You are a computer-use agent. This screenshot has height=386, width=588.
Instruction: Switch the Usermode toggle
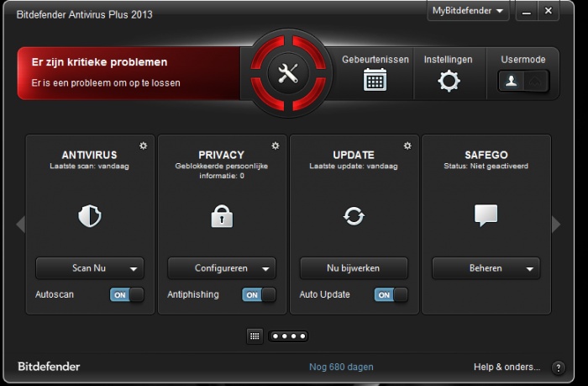[523, 81]
